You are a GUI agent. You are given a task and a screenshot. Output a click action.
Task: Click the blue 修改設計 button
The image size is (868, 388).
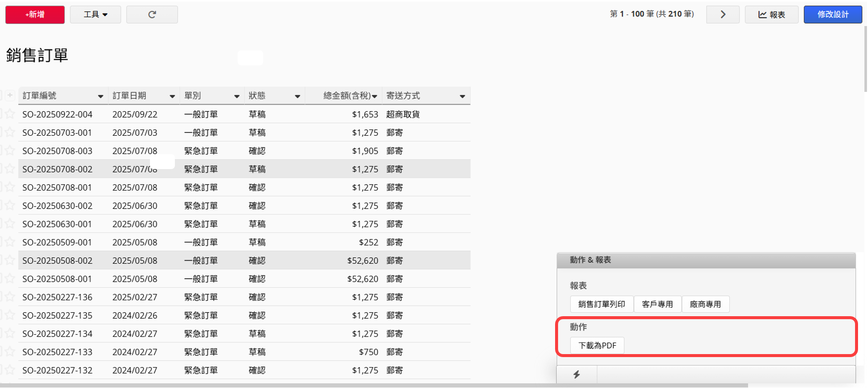click(833, 14)
